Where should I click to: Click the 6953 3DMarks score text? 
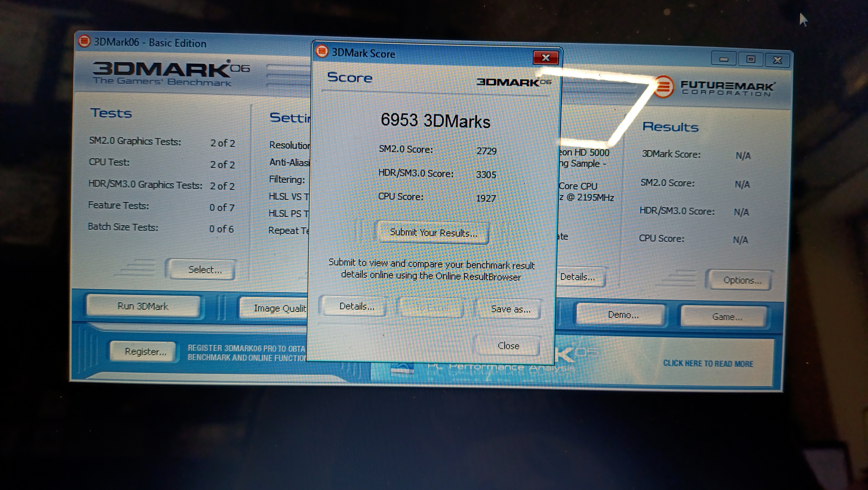(x=435, y=120)
